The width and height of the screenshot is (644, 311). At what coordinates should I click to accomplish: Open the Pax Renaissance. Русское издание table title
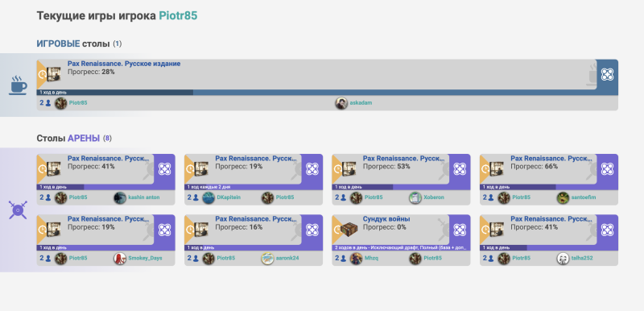coord(124,64)
